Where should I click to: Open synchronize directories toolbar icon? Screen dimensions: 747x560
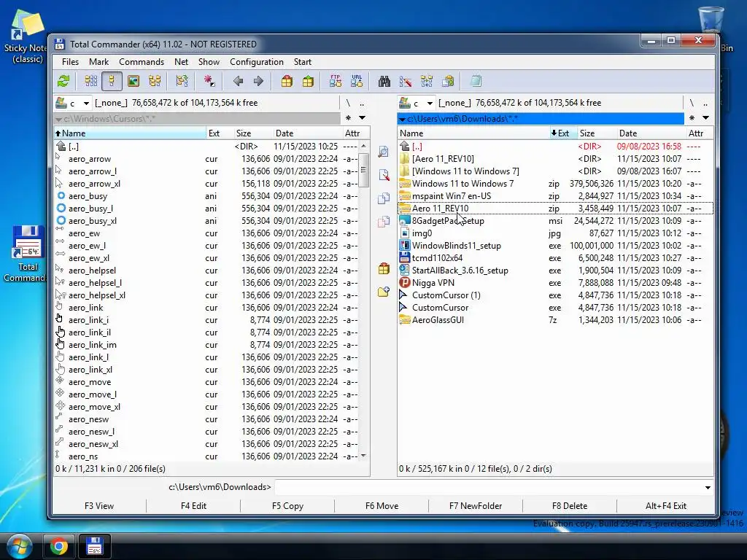(x=426, y=82)
